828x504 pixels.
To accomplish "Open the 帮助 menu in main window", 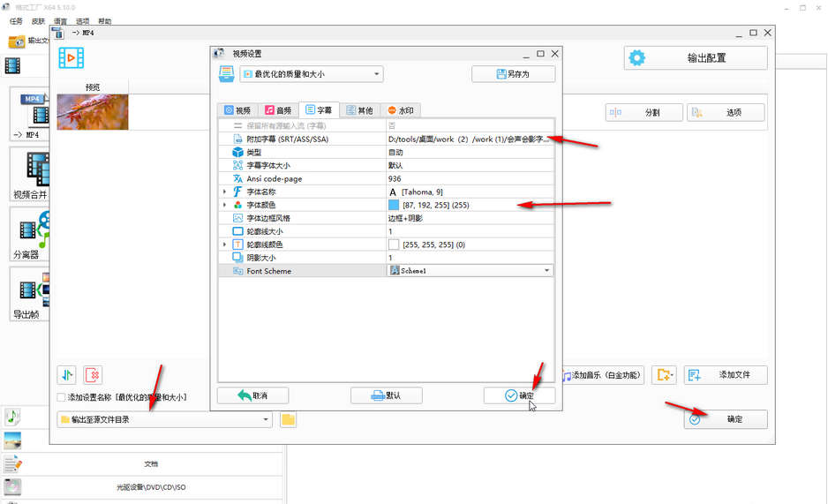I will [104, 21].
